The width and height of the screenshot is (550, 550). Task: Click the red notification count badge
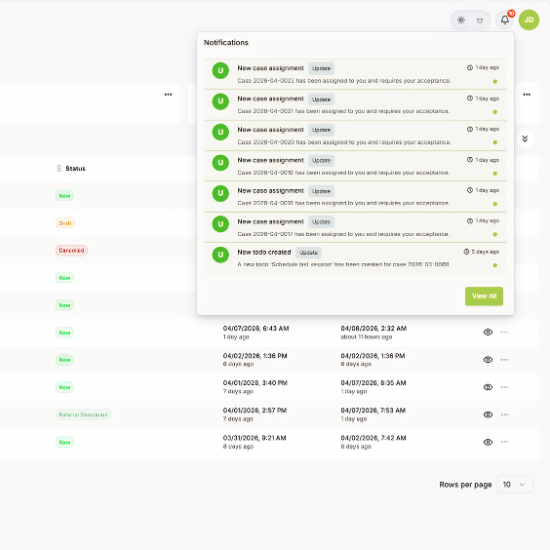[x=511, y=13]
